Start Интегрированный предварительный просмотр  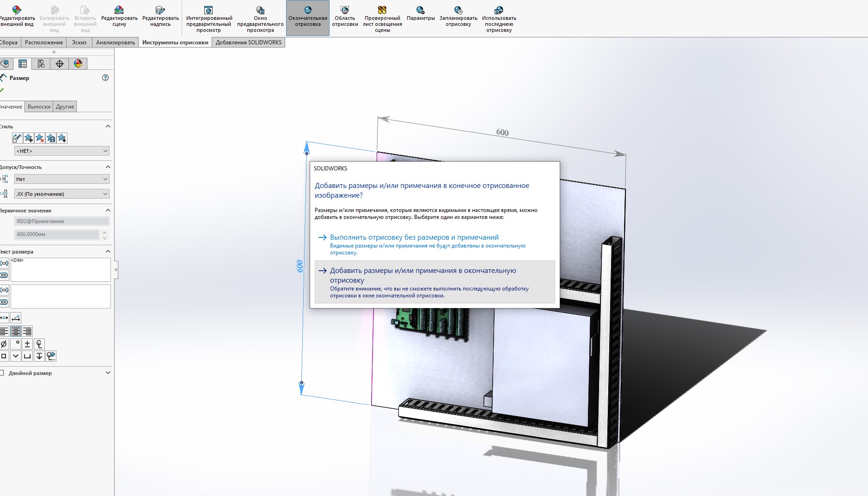point(209,19)
